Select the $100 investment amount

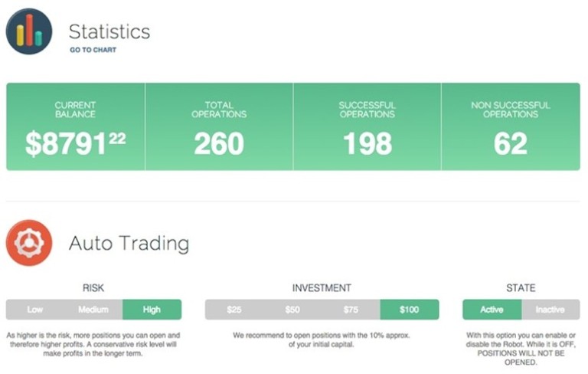[x=410, y=310]
